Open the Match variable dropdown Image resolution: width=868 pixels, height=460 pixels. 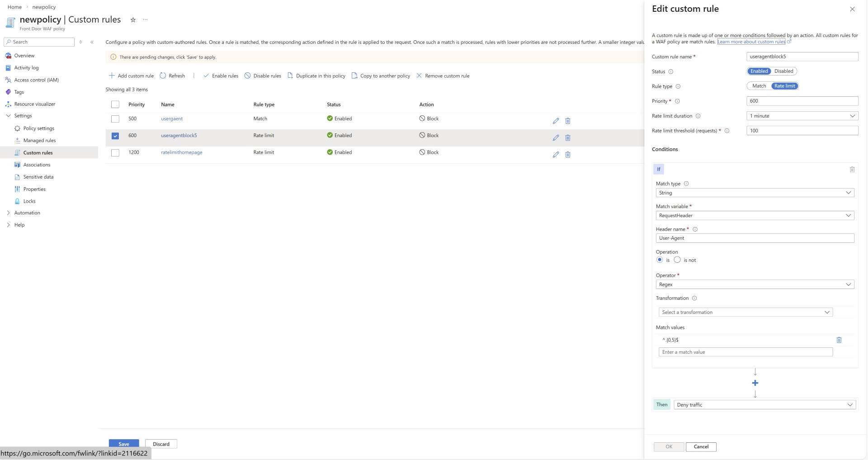[x=755, y=216]
